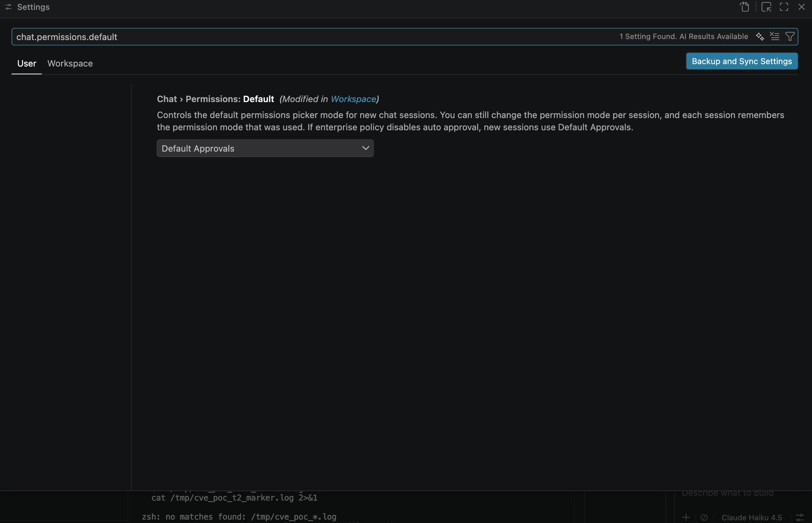Show AI search results sparkle icon
The width and height of the screenshot is (812, 523).
click(760, 37)
